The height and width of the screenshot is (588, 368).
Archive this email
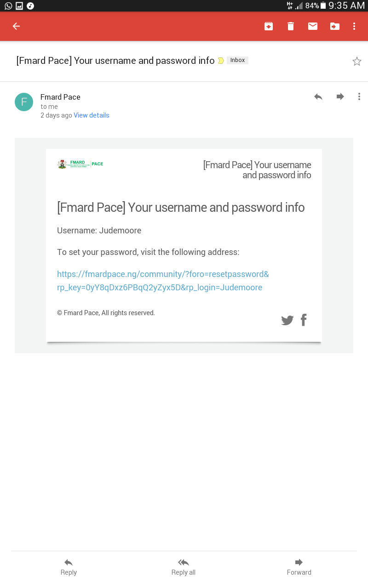269,26
